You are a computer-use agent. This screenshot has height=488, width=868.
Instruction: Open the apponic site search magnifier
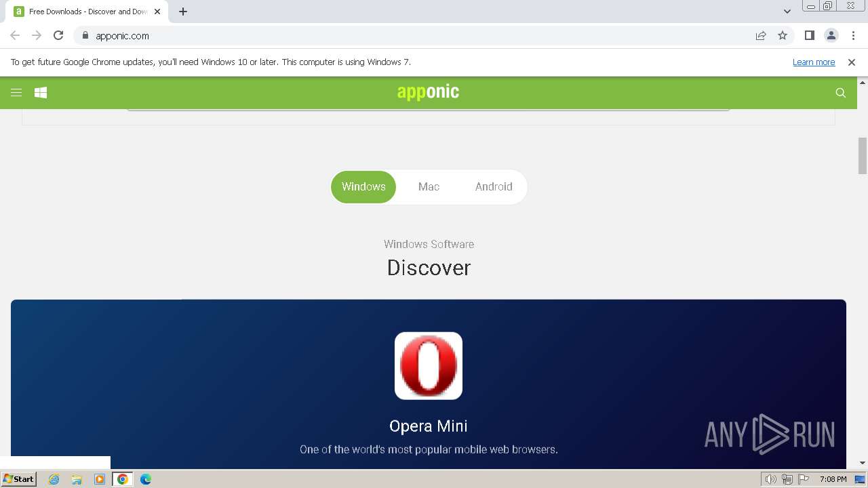(841, 93)
